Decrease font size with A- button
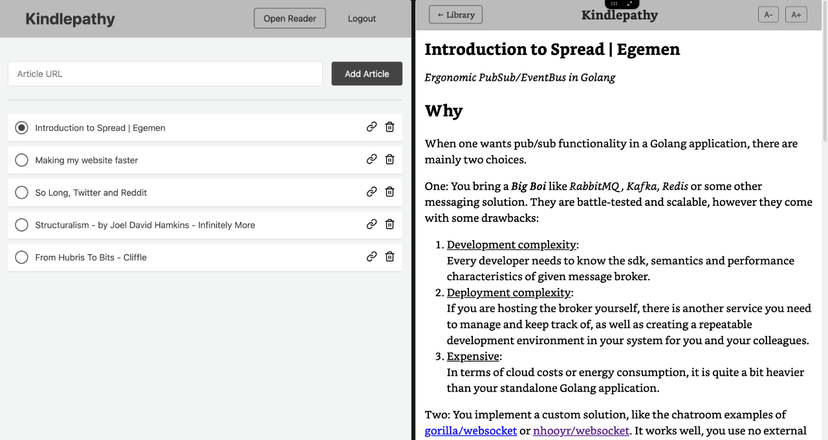 pyautogui.click(x=768, y=15)
